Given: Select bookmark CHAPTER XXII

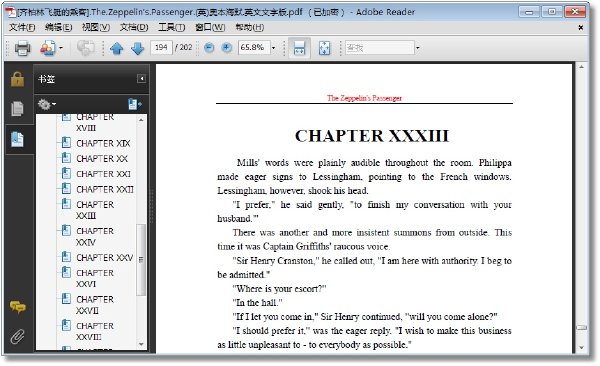Looking at the screenshot, I should click(105, 190).
